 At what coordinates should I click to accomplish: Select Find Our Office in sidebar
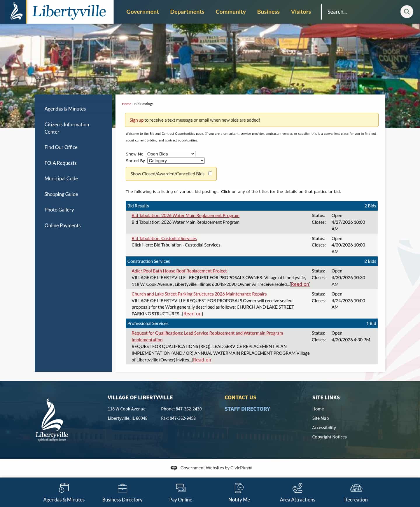[61, 147]
